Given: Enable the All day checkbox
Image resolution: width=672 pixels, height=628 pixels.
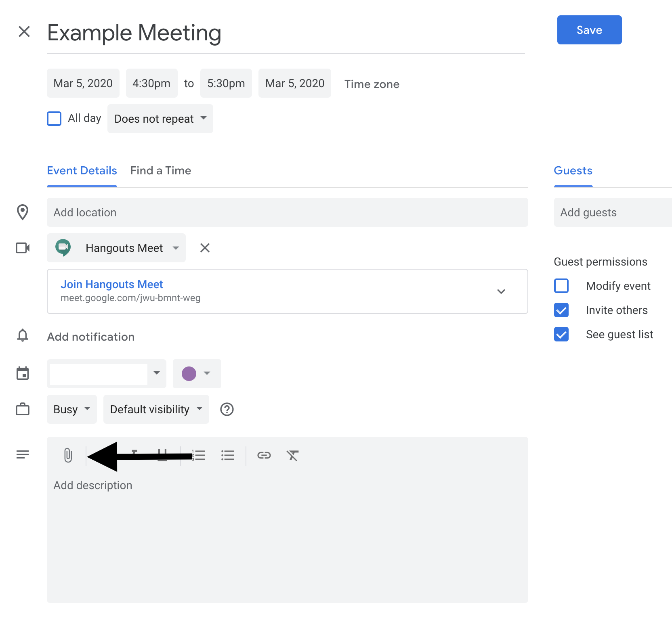Looking at the screenshot, I should 54,118.
